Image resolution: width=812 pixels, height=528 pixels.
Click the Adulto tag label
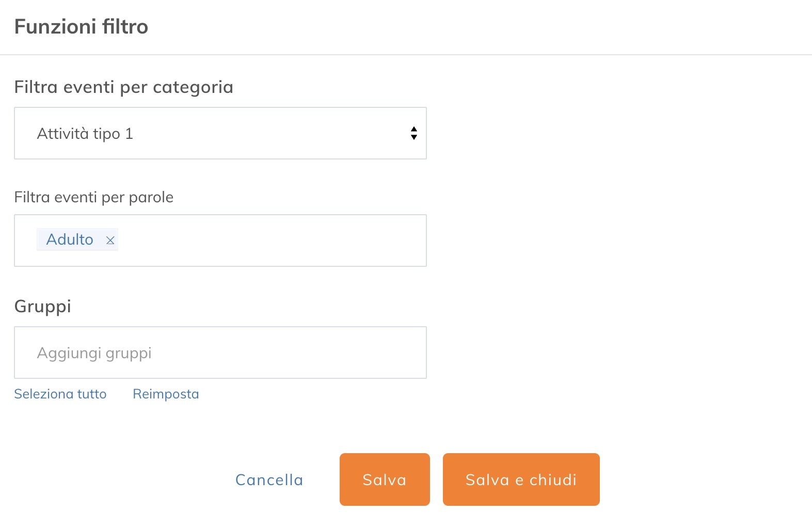click(70, 239)
